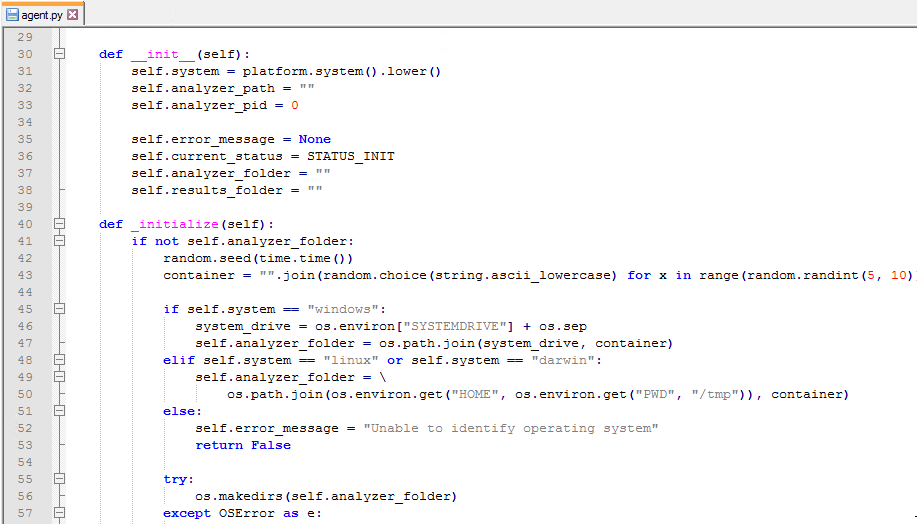Fold the else block at line 51

[59, 411]
